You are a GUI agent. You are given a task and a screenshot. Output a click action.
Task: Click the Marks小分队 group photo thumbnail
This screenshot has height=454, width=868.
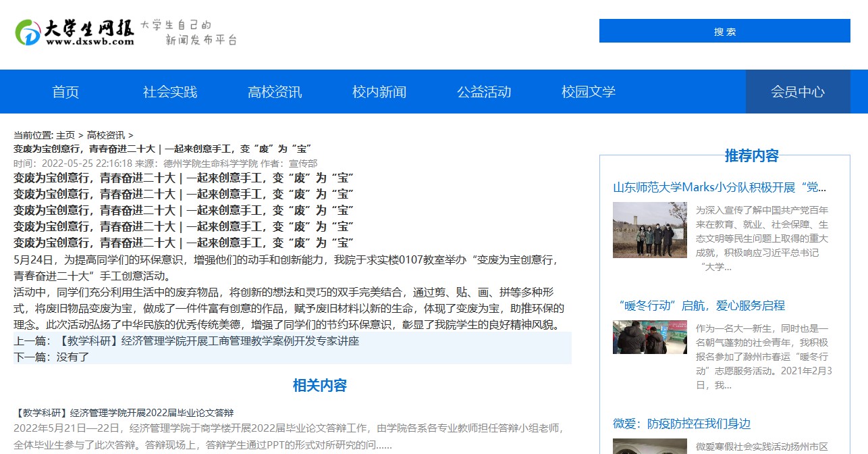(649, 230)
